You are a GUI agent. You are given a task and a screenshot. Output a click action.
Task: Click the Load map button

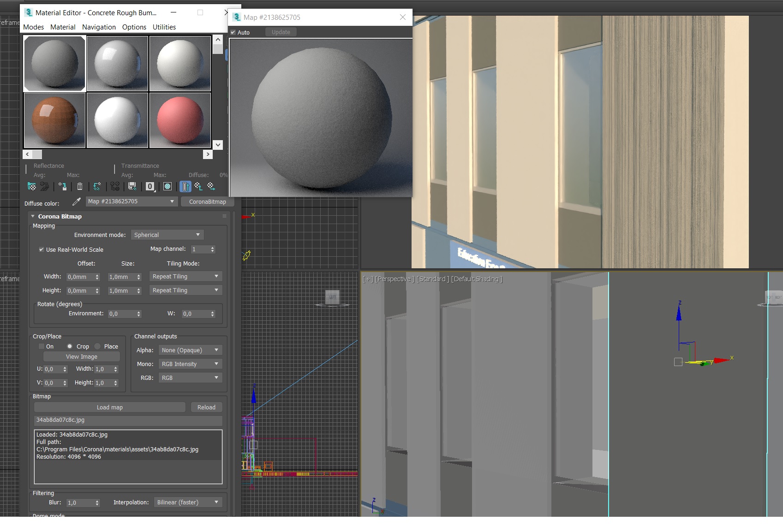[110, 407]
